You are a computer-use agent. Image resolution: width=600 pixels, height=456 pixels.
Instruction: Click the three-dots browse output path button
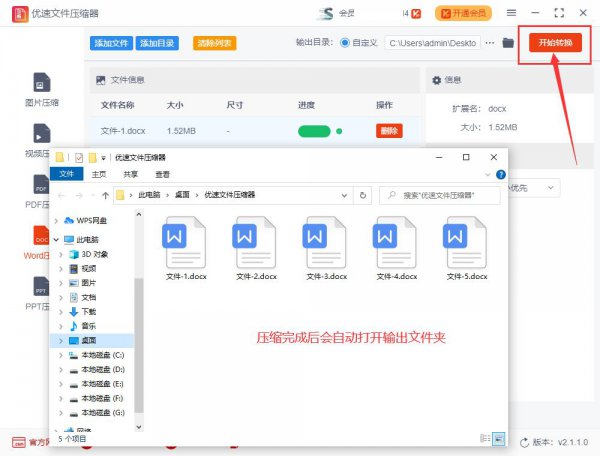pyautogui.click(x=490, y=43)
